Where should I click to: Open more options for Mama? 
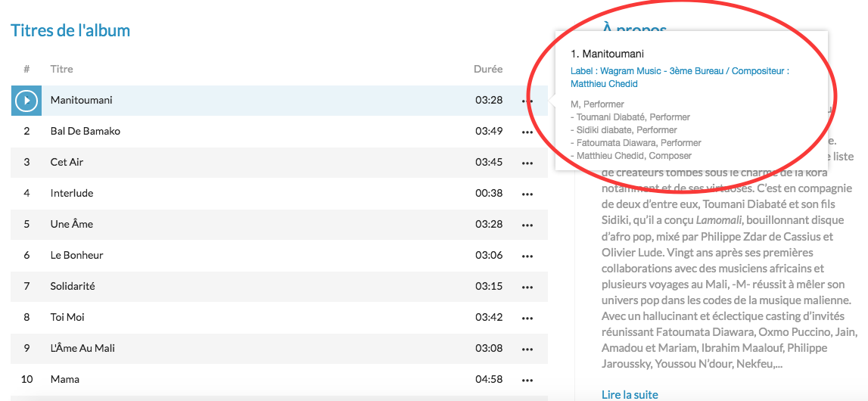tap(527, 380)
